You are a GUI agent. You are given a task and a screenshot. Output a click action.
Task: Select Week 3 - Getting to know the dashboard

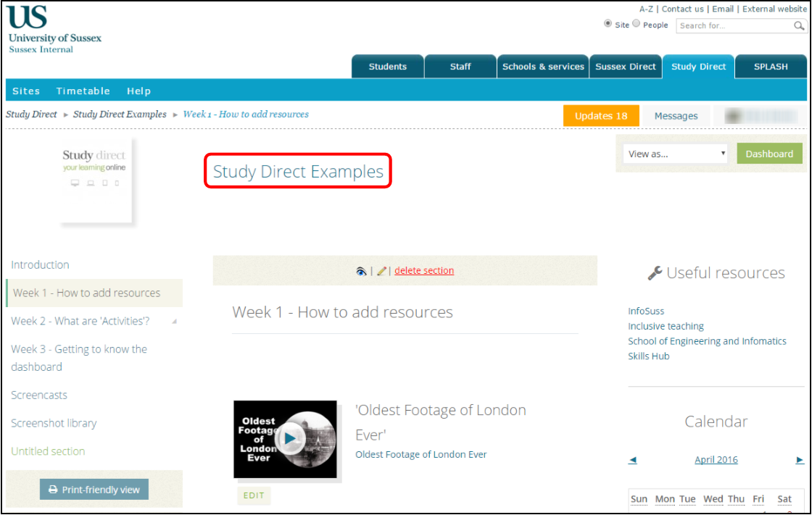point(79,358)
